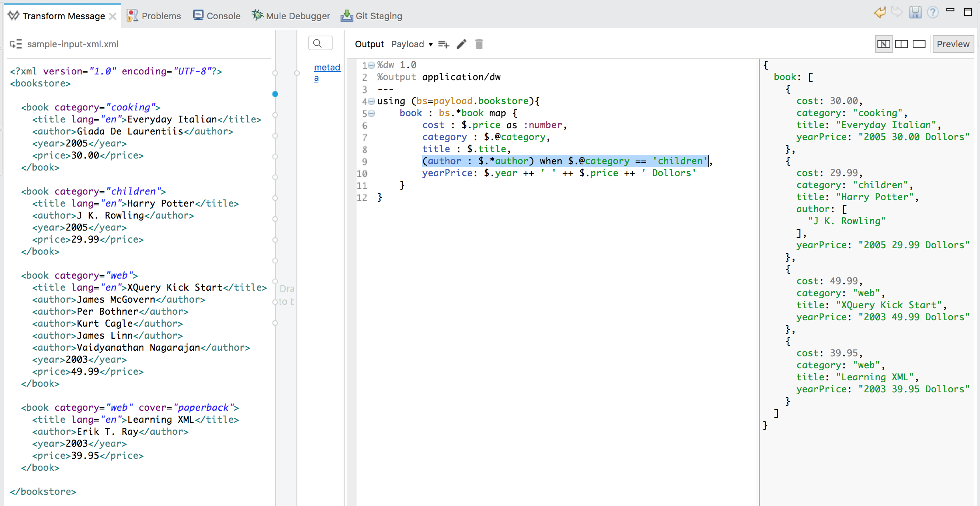Click the sample-input-xml.xml structure icon
This screenshot has width=980, height=506.
pos(16,44)
